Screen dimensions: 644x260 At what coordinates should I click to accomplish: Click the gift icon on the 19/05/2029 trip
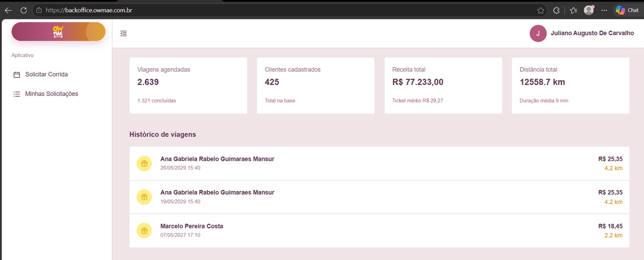pos(144,197)
